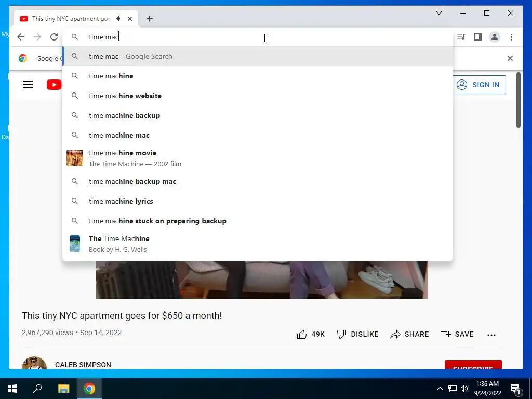This screenshot has height=399, width=532.
Task: Open the media controls icon in the toolbar
Action: [x=461, y=37]
